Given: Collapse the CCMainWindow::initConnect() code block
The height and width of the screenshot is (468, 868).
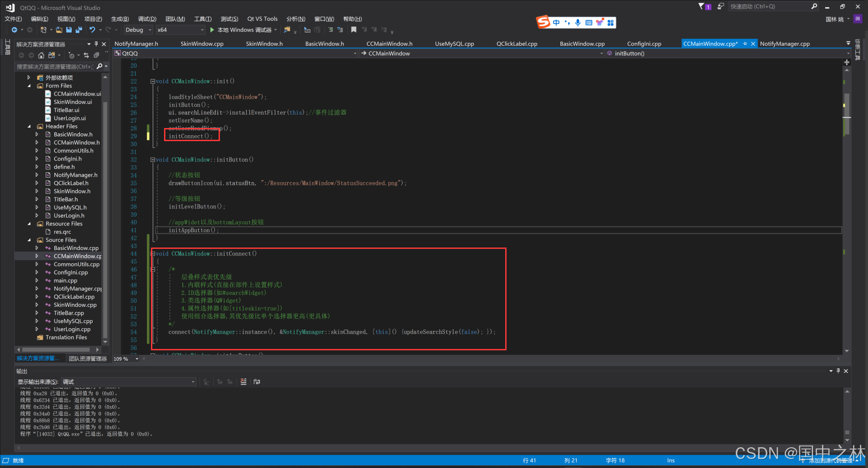Looking at the screenshot, I should (x=153, y=254).
